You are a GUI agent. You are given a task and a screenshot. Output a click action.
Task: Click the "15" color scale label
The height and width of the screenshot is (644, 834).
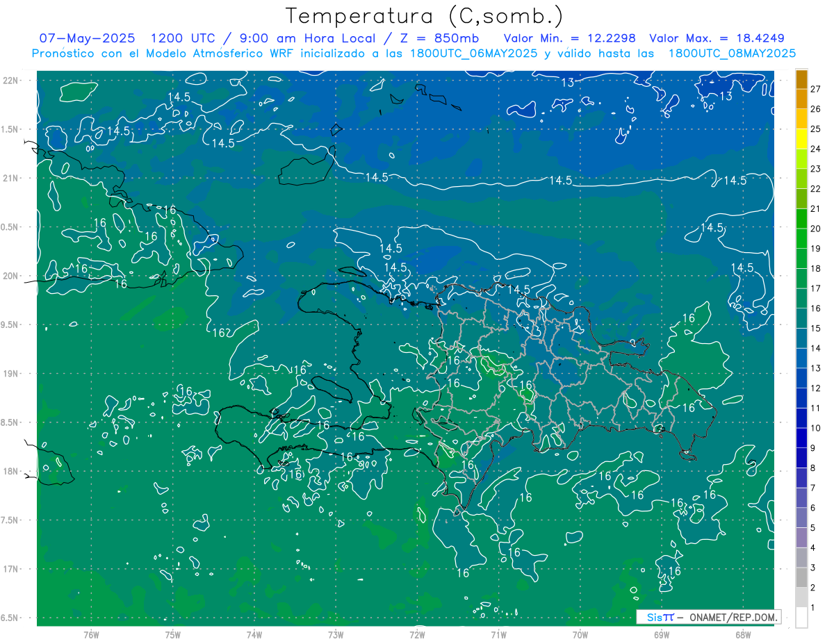[815, 329]
